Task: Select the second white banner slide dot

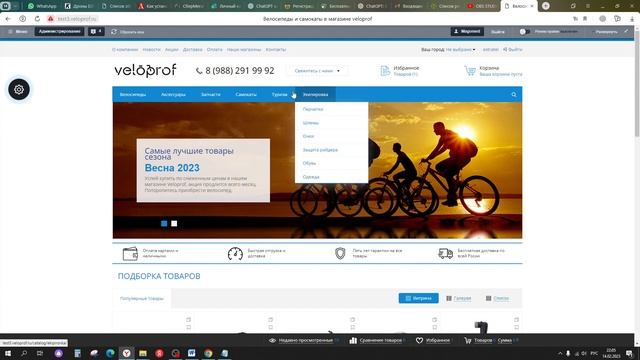Action: point(174,223)
